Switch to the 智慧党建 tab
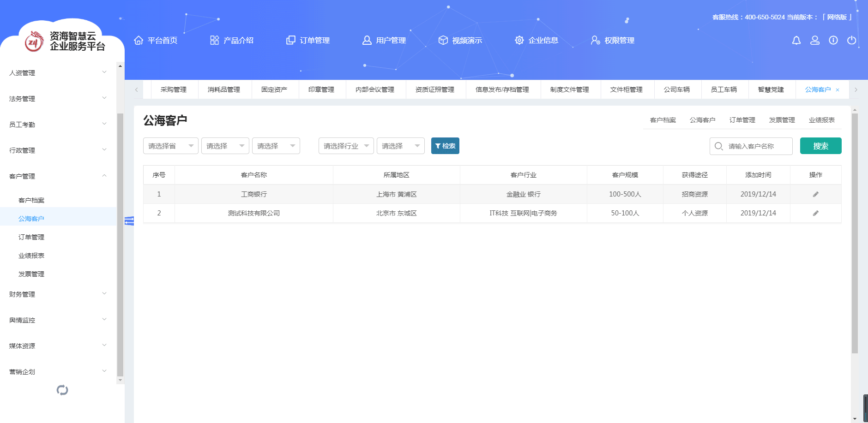Viewport: 868px width, 423px height. [x=771, y=89]
